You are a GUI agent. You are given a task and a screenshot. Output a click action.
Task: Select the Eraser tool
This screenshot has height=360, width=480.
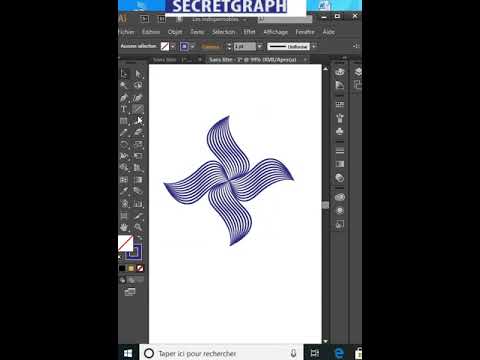[138, 132]
